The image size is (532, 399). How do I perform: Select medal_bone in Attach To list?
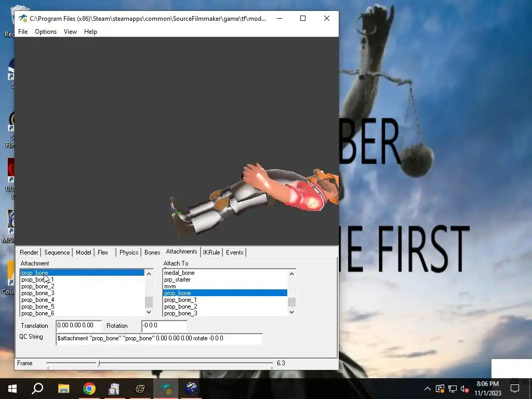[225, 273]
